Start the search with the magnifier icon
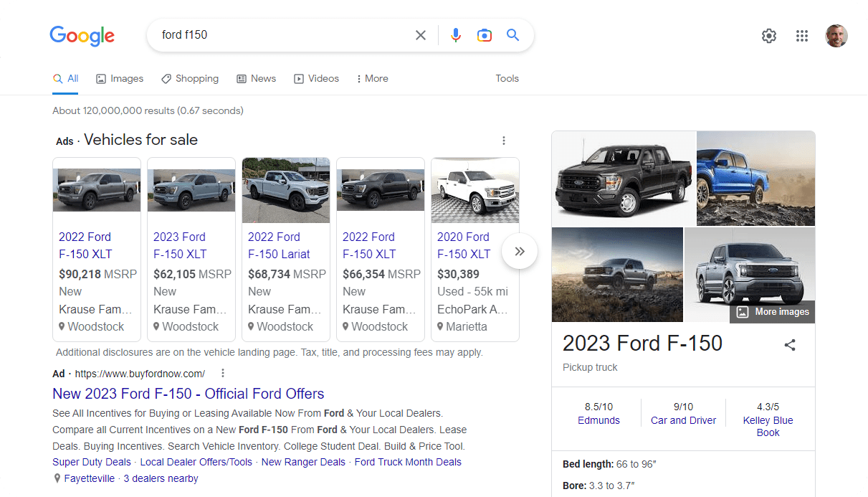 tap(513, 34)
